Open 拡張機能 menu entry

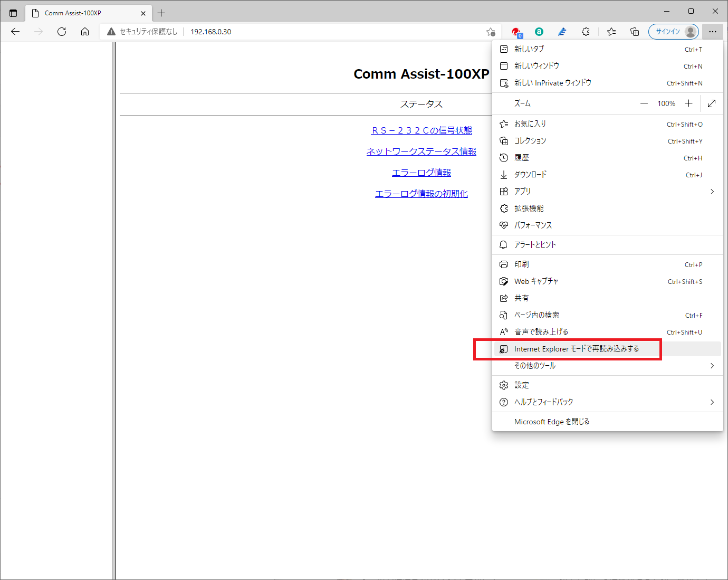click(607, 208)
